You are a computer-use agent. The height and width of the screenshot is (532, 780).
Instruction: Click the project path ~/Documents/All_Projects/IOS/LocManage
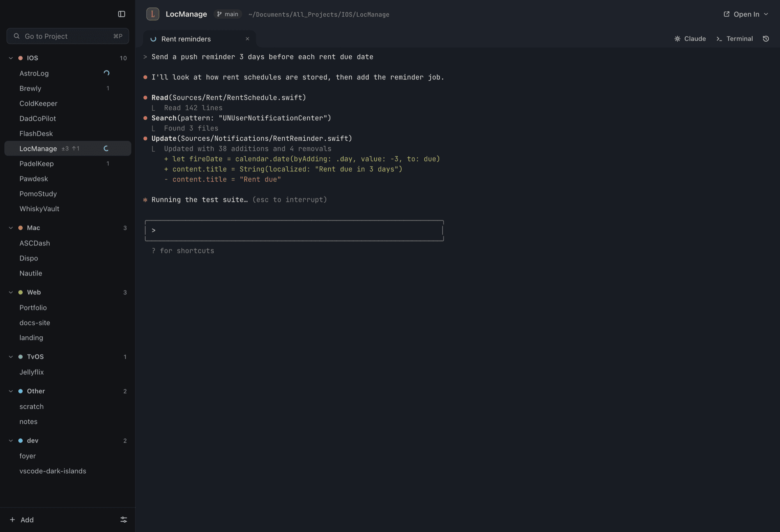click(319, 14)
